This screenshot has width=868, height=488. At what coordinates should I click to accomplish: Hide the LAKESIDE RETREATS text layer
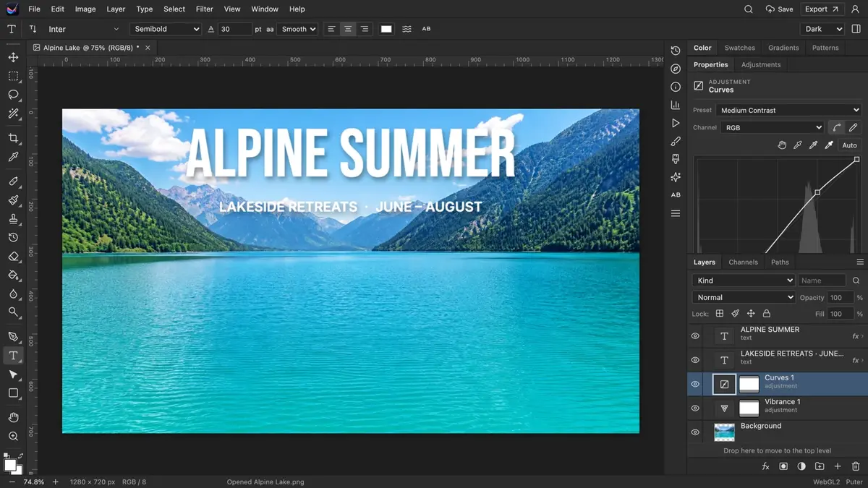pyautogui.click(x=695, y=360)
